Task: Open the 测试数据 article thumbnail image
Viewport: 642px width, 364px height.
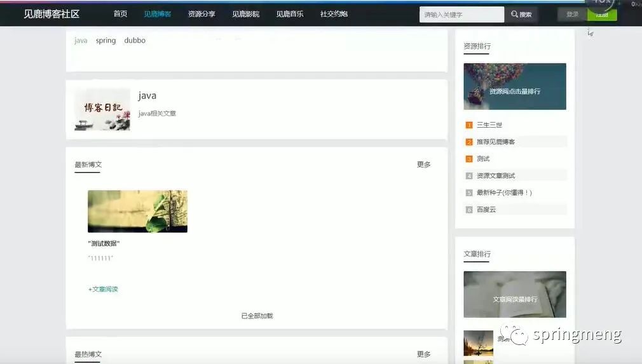Action: [x=137, y=212]
